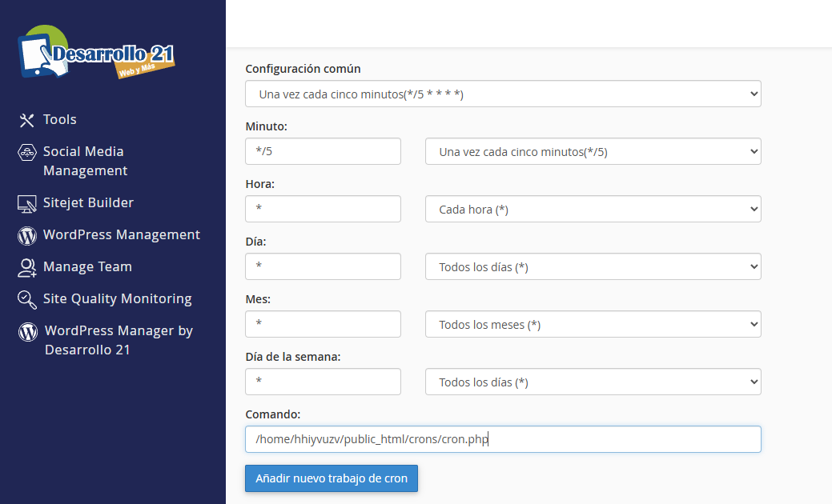Open the Hora 'Cada hora' dropdown
Screen dimensions: 832x504
pos(593,209)
